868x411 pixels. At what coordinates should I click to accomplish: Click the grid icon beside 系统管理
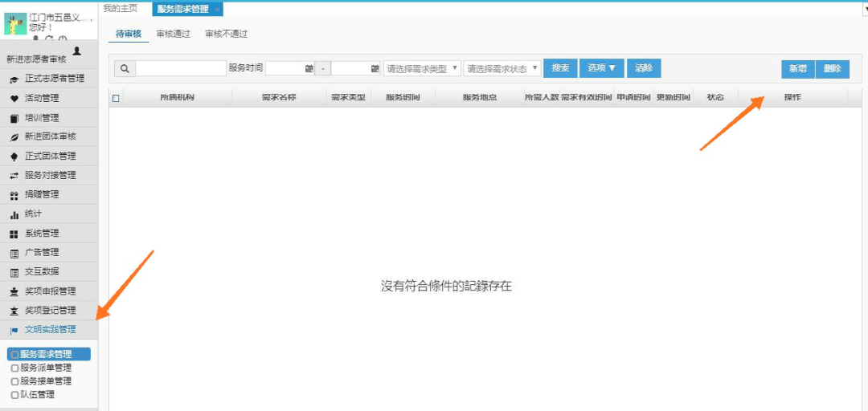pos(14,234)
